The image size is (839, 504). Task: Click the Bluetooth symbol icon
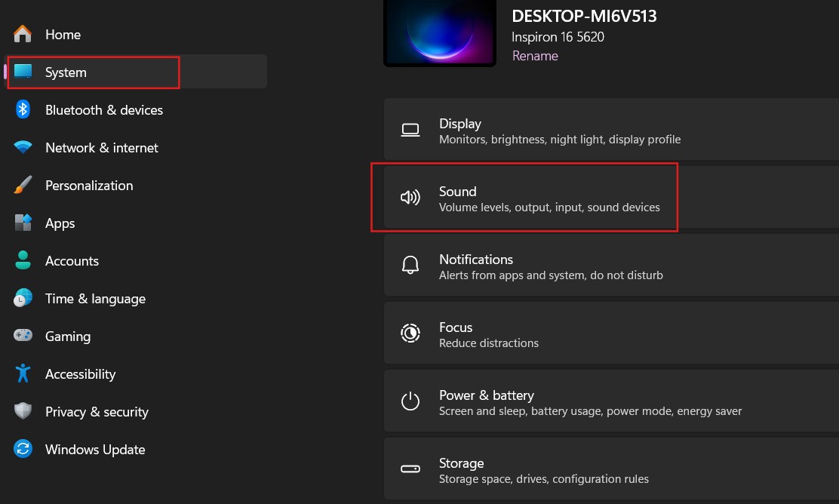pyautogui.click(x=23, y=109)
